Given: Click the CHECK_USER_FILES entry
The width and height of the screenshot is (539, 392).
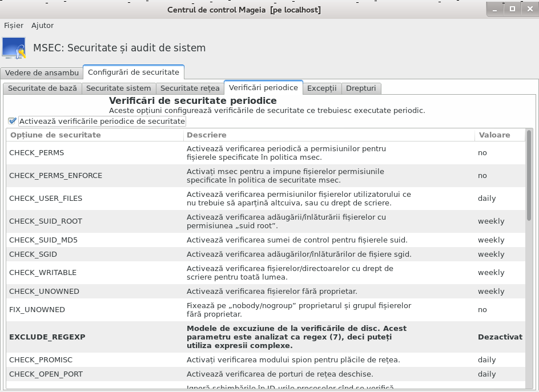Looking at the screenshot, I should pos(266,199).
